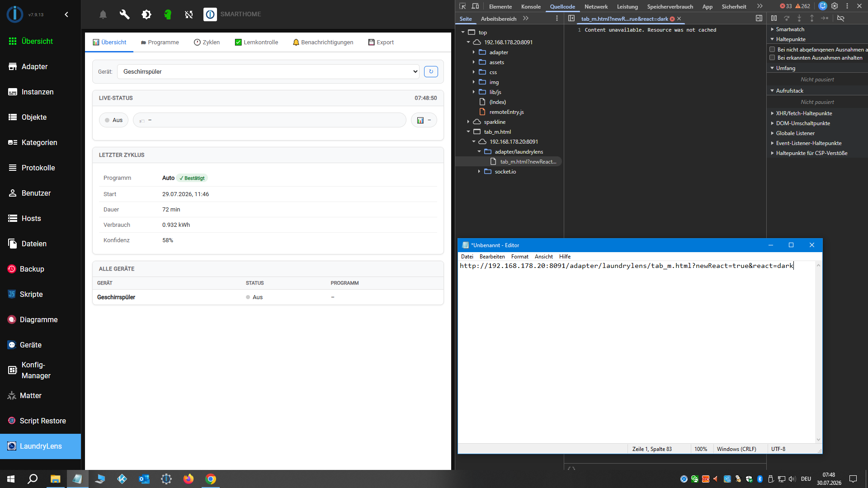Expand the Smartwatch debugger section
868x488 pixels.
tap(772, 29)
